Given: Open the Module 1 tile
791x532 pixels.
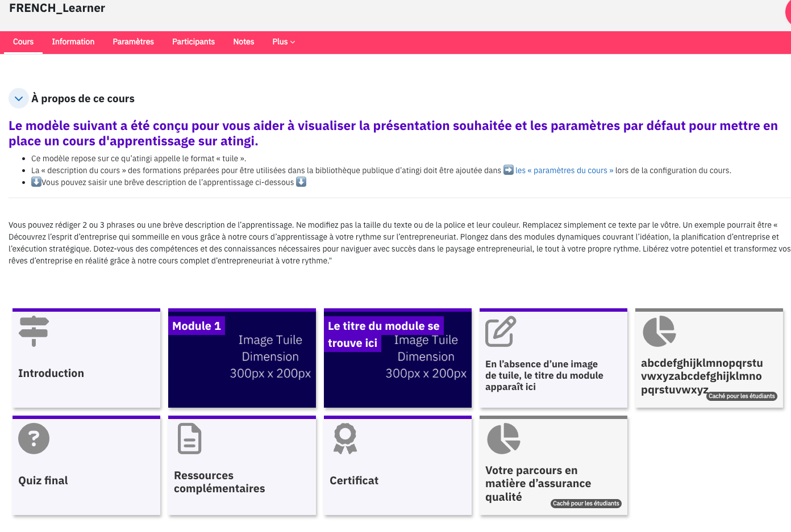Looking at the screenshot, I should (x=242, y=358).
